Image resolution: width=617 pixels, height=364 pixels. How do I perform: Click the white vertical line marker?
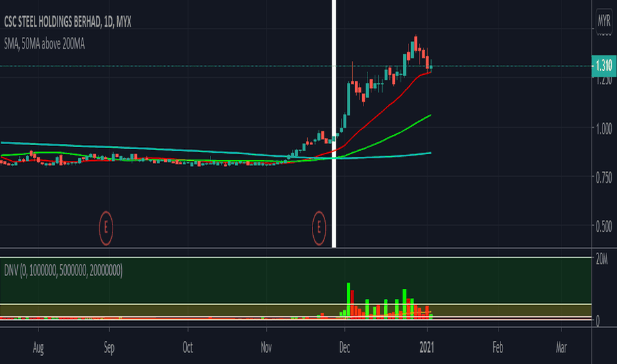[334, 124]
